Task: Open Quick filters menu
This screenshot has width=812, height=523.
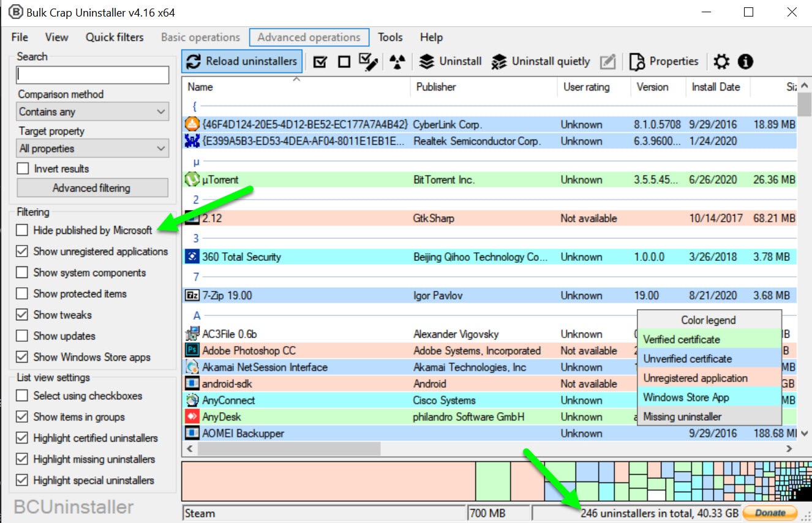Action: (x=115, y=37)
